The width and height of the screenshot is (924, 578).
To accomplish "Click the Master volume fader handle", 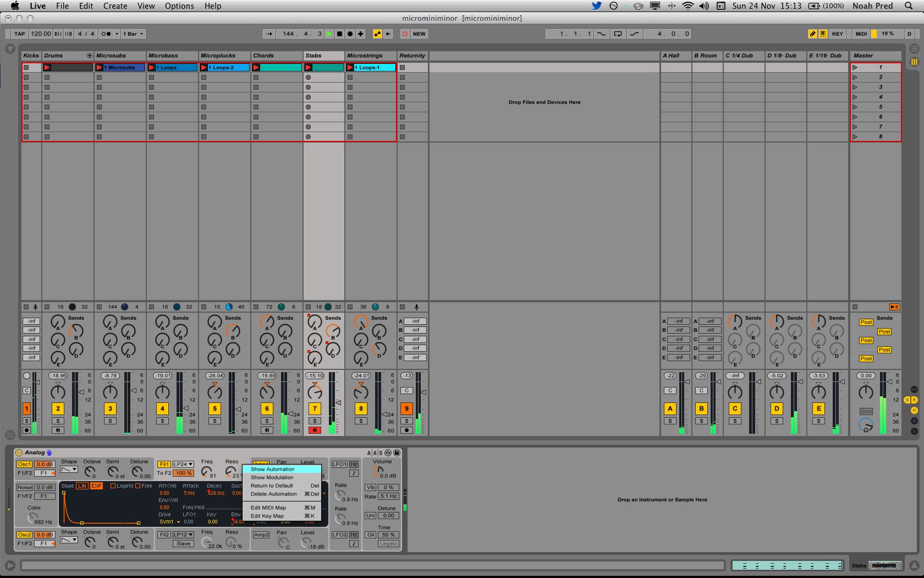I will pos(890,381).
